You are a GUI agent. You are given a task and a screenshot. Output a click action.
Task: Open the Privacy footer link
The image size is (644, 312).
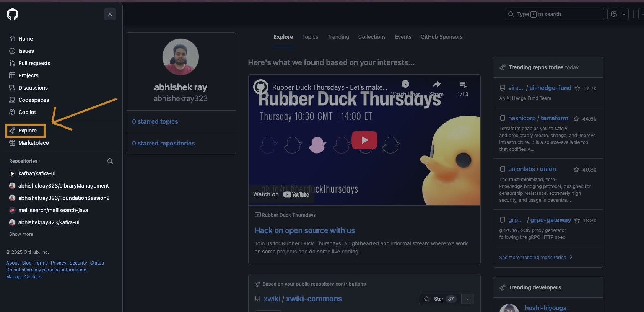click(x=59, y=263)
